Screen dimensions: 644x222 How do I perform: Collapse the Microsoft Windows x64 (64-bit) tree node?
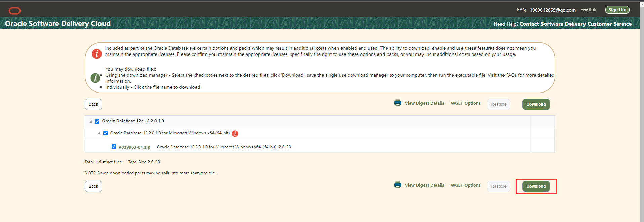coord(99,133)
